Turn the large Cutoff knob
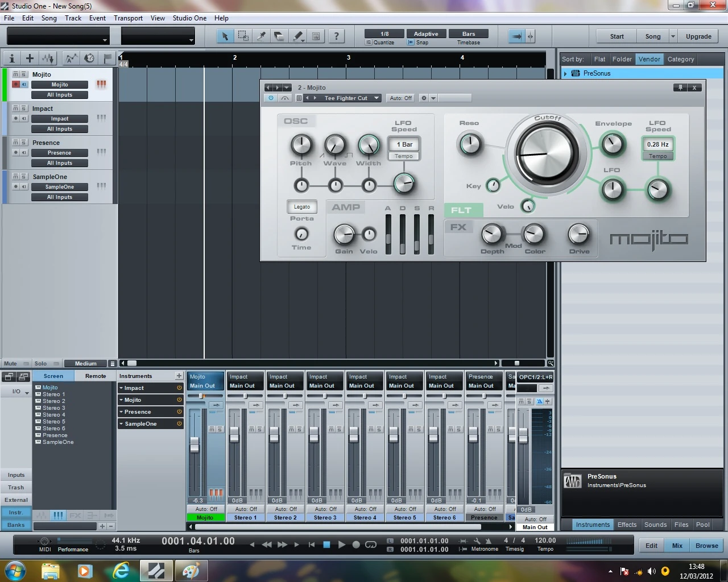The height and width of the screenshot is (582, 728). point(547,155)
